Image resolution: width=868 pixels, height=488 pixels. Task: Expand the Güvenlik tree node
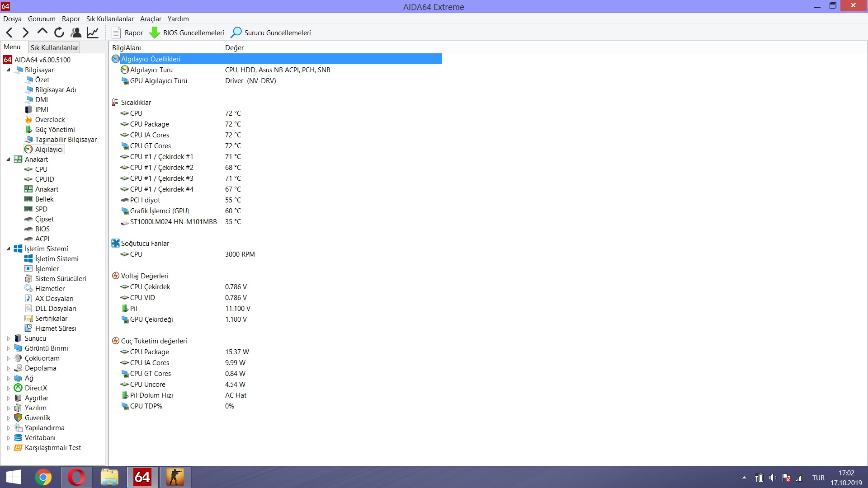point(8,418)
